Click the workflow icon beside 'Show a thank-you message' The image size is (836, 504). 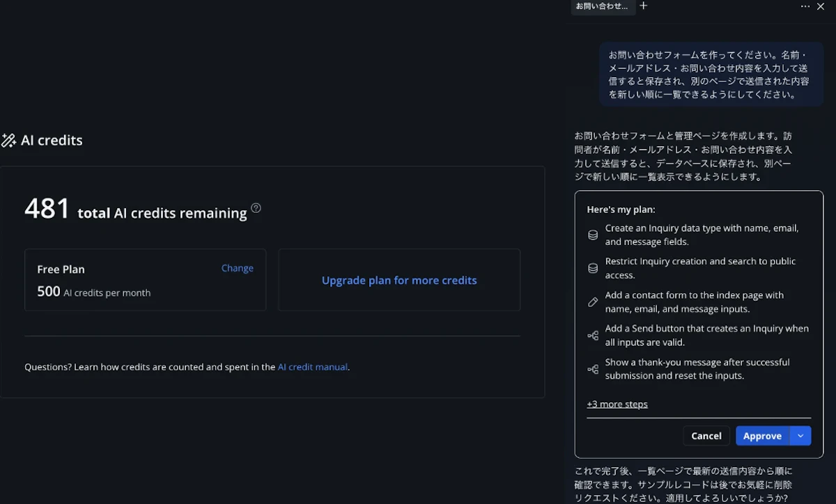click(593, 369)
